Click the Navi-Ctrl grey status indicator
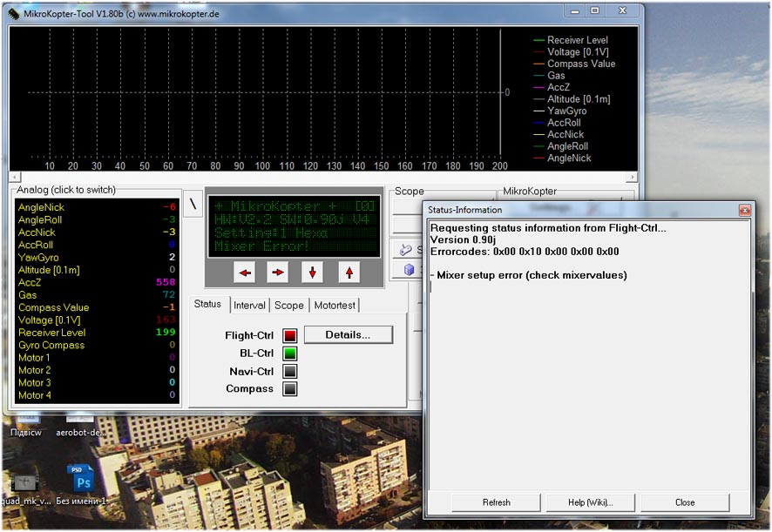The width and height of the screenshot is (772, 532). tap(289, 372)
